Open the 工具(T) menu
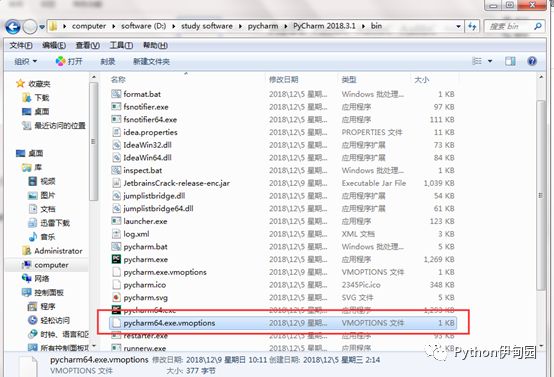The height and width of the screenshot is (377, 554). coord(121,46)
